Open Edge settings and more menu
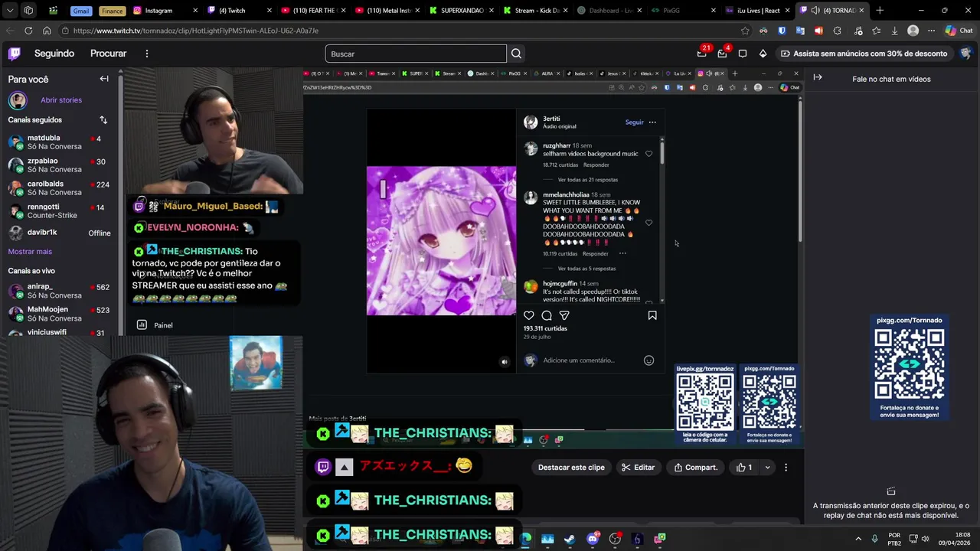Viewport: 980px width, 551px height. click(x=931, y=31)
